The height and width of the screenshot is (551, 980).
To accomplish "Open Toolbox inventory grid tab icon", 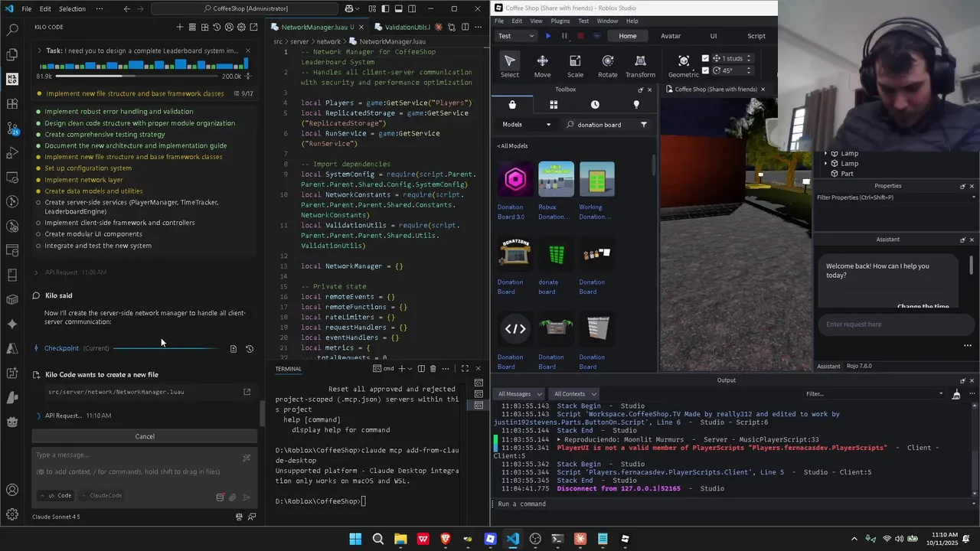I will point(554,105).
